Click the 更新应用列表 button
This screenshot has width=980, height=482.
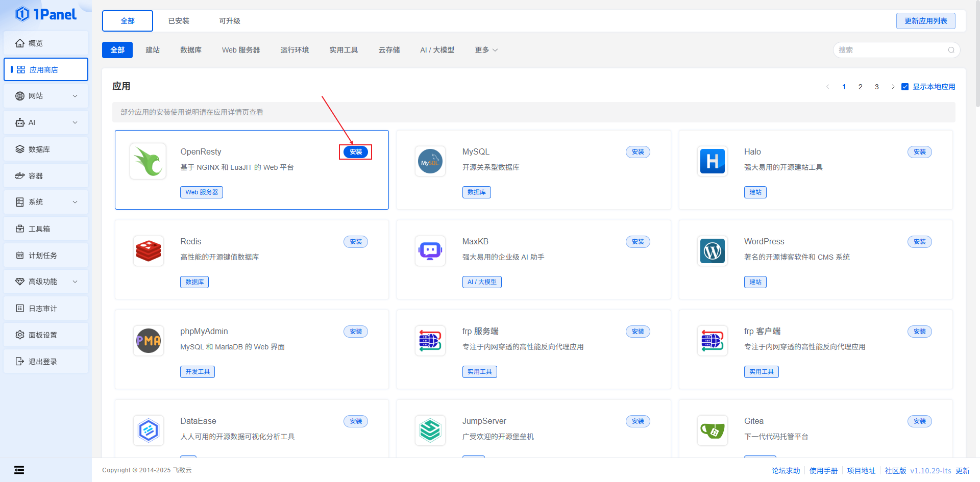click(x=926, y=21)
